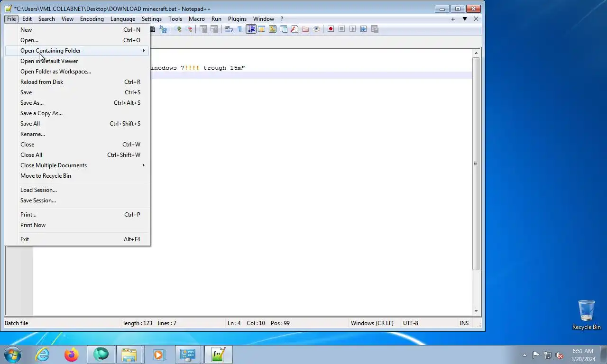
Task: Select Reload from Disk menu entry
Action: [77, 82]
